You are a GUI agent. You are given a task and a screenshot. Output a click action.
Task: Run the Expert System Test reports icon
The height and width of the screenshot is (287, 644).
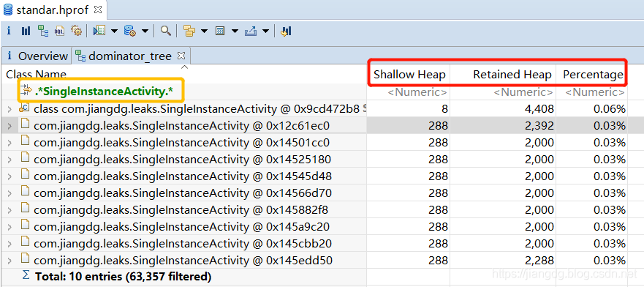pos(99,31)
